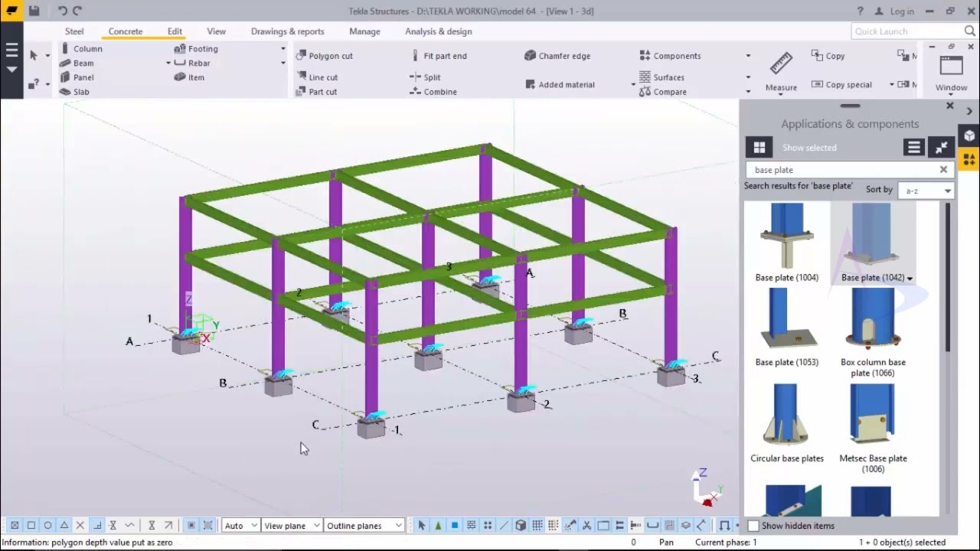980x551 pixels.
Task: Activate the Polygon cut command
Action: [325, 56]
